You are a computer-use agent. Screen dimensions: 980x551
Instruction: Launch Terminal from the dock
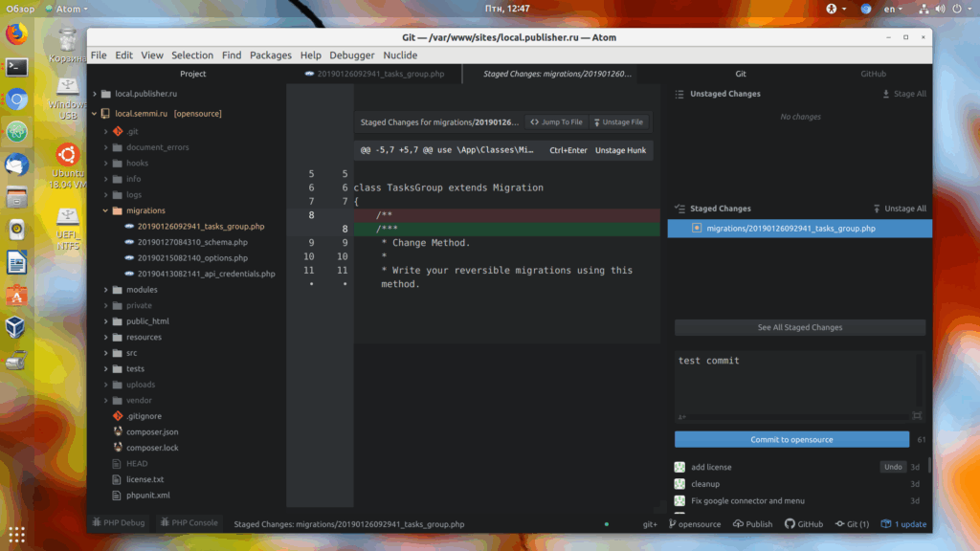point(17,66)
